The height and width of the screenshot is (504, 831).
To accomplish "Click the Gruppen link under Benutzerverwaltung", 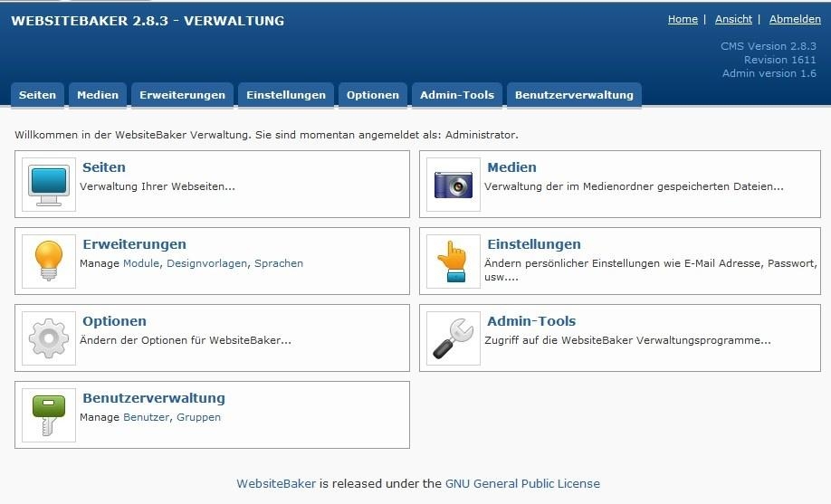I will point(198,417).
